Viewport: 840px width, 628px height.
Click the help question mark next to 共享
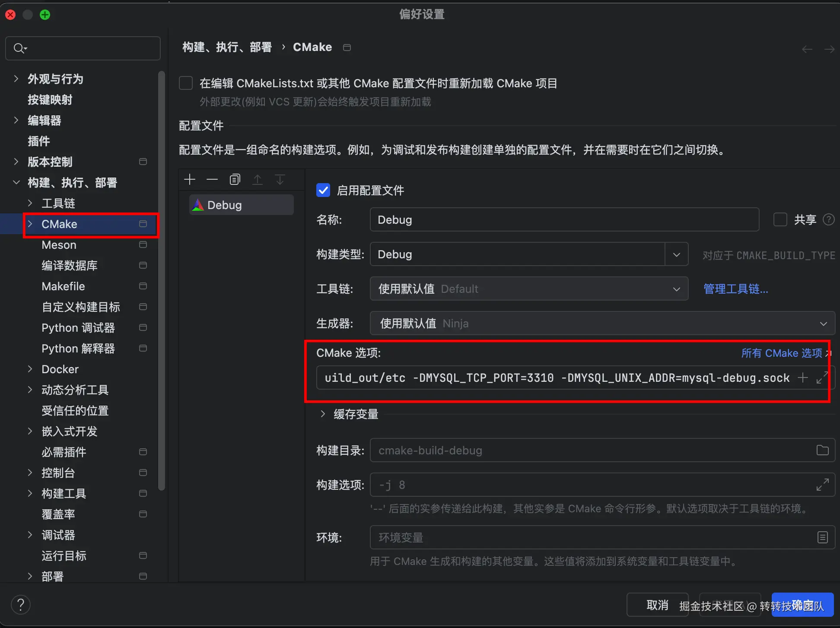[x=828, y=220]
